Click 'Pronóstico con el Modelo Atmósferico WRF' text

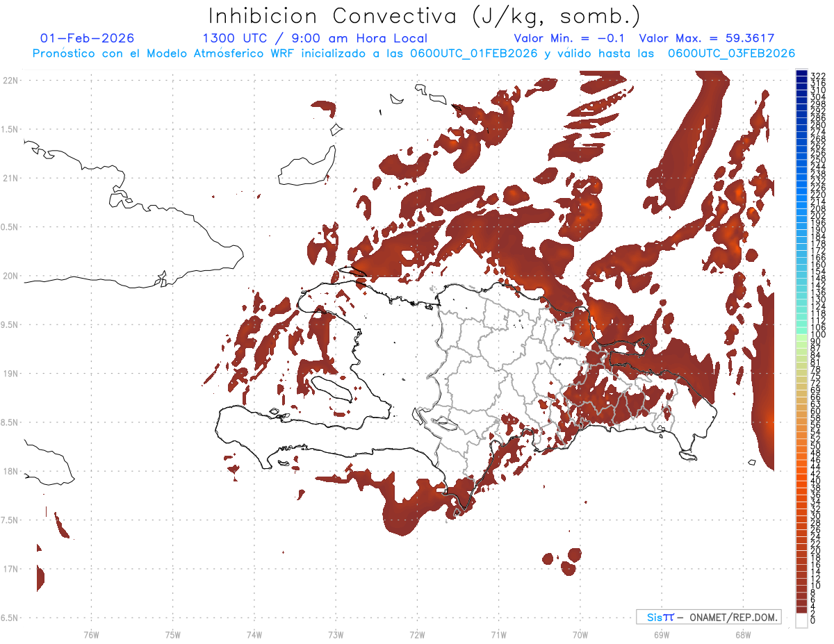point(164,53)
